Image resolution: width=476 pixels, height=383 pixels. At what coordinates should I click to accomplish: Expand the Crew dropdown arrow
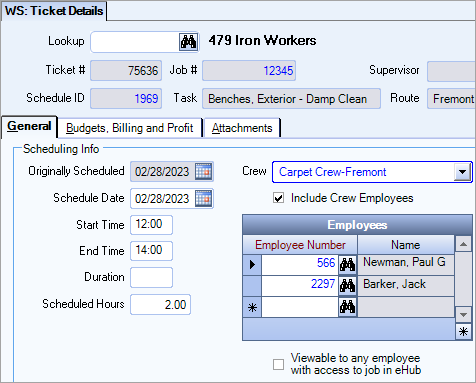point(462,172)
